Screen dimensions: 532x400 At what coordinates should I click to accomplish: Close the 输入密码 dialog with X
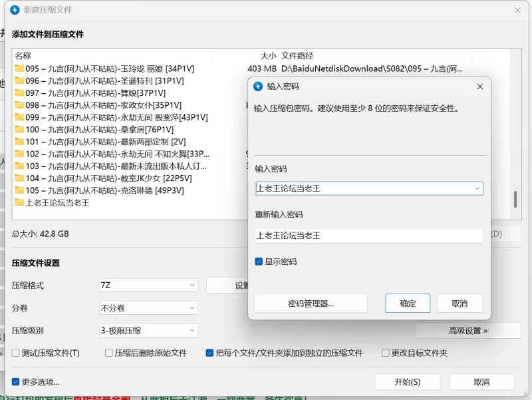tap(479, 87)
